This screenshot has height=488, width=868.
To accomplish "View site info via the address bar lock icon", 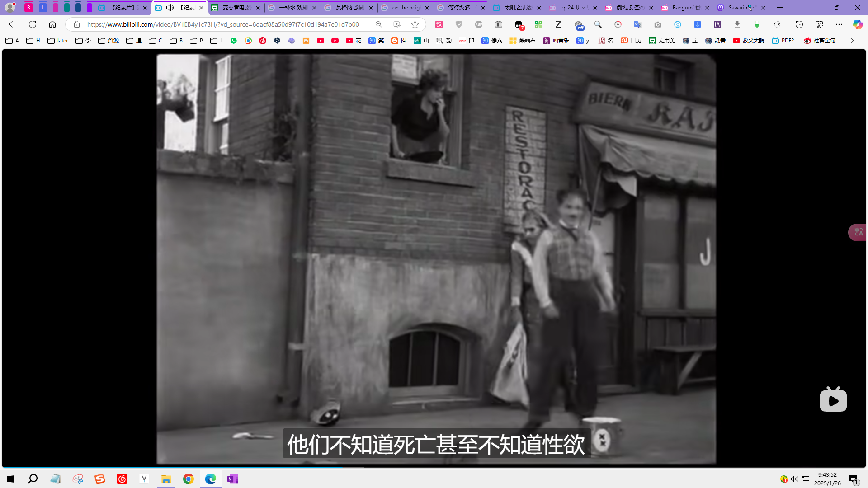I will pyautogui.click(x=77, y=24).
